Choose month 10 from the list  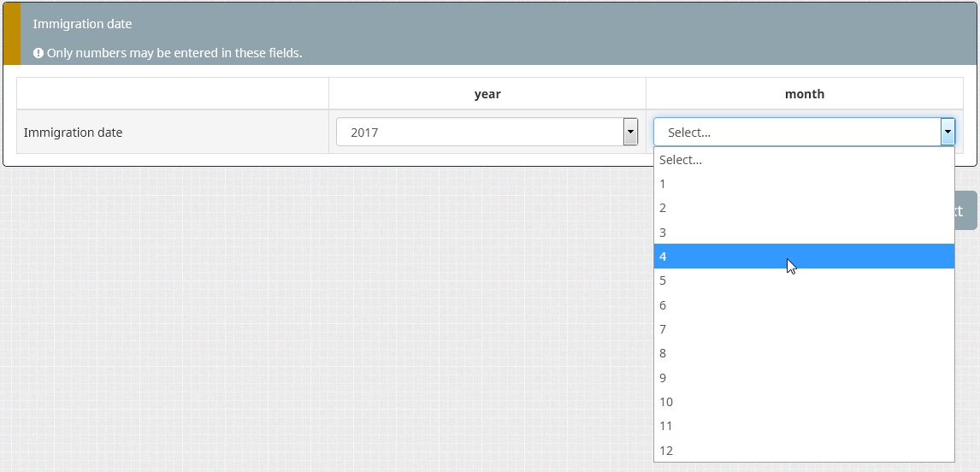(x=804, y=402)
